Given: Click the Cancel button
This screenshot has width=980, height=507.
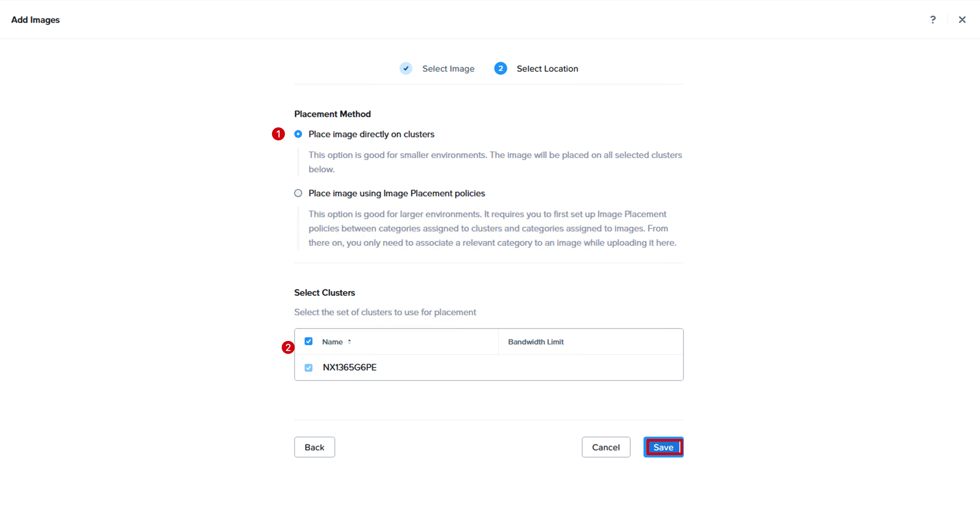Looking at the screenshot, I should tap(606, 447).
